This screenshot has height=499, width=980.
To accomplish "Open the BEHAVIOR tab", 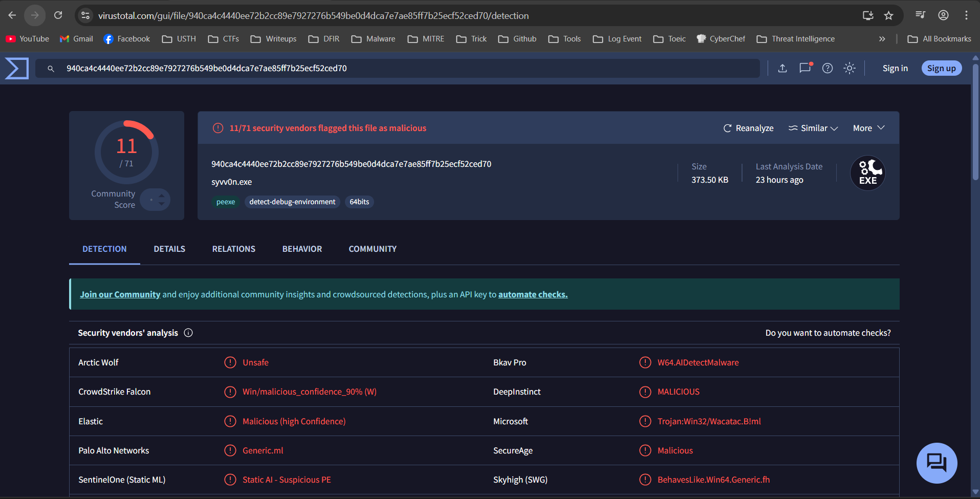I will click(302, 249).
